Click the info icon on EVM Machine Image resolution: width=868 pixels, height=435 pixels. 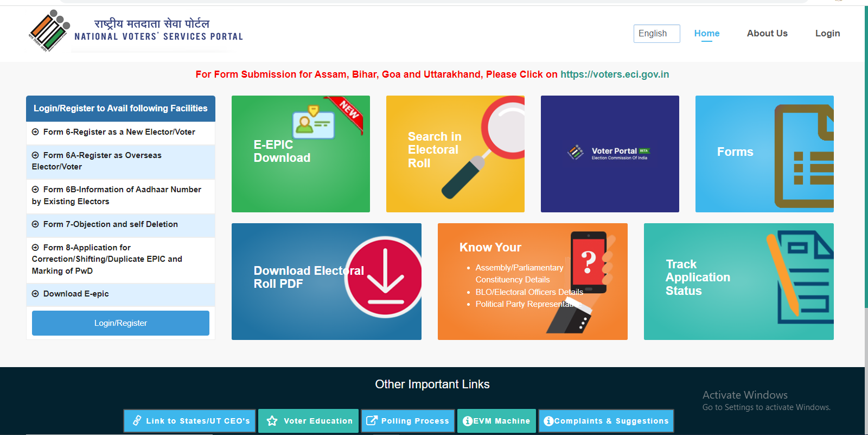tap(468, 421)
